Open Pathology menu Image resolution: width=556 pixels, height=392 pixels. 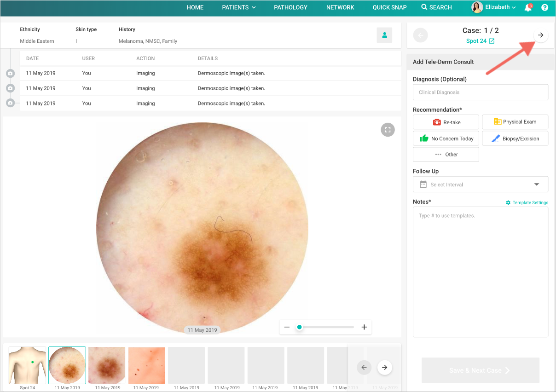point(290,7)
